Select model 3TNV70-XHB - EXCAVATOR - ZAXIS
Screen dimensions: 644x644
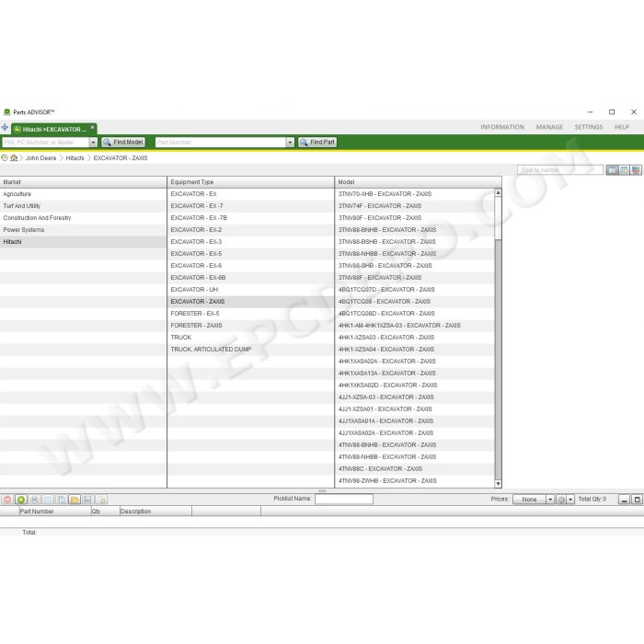(x=415, y=194)
